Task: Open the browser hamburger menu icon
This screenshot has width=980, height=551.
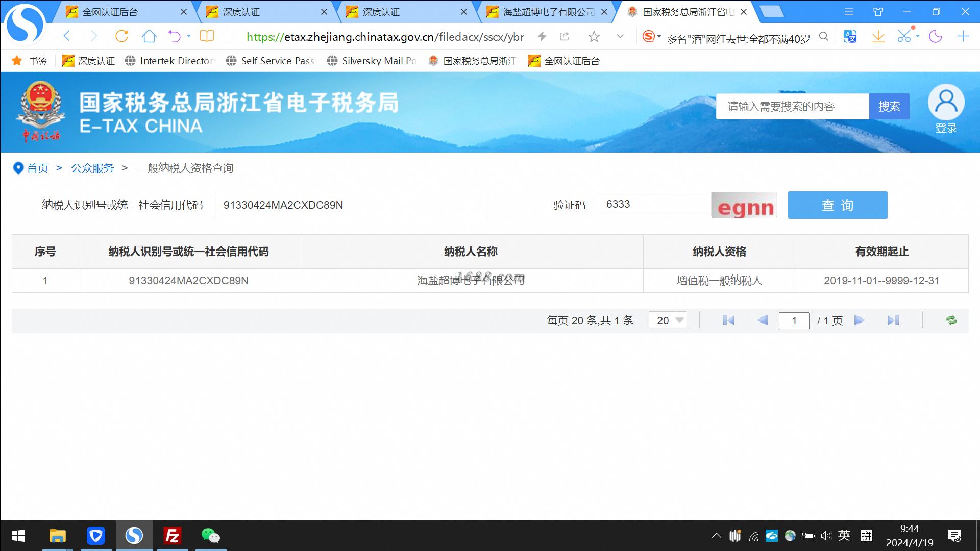Action: point(849,12)
